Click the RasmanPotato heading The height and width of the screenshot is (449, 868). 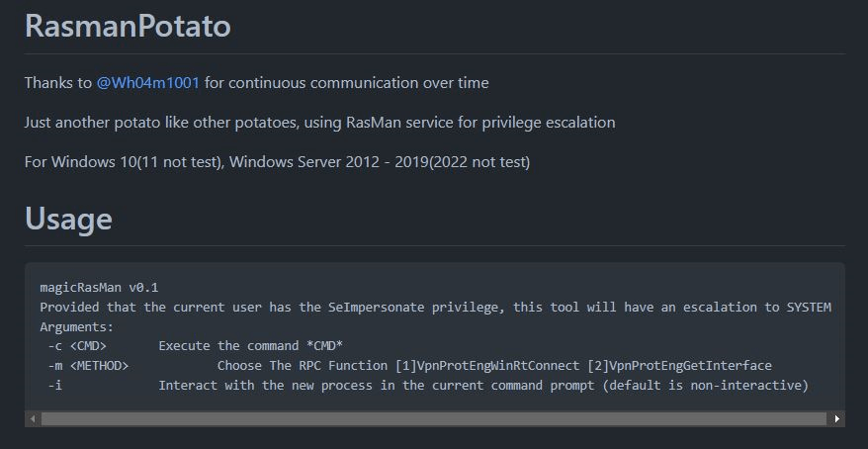pos(128,26)
